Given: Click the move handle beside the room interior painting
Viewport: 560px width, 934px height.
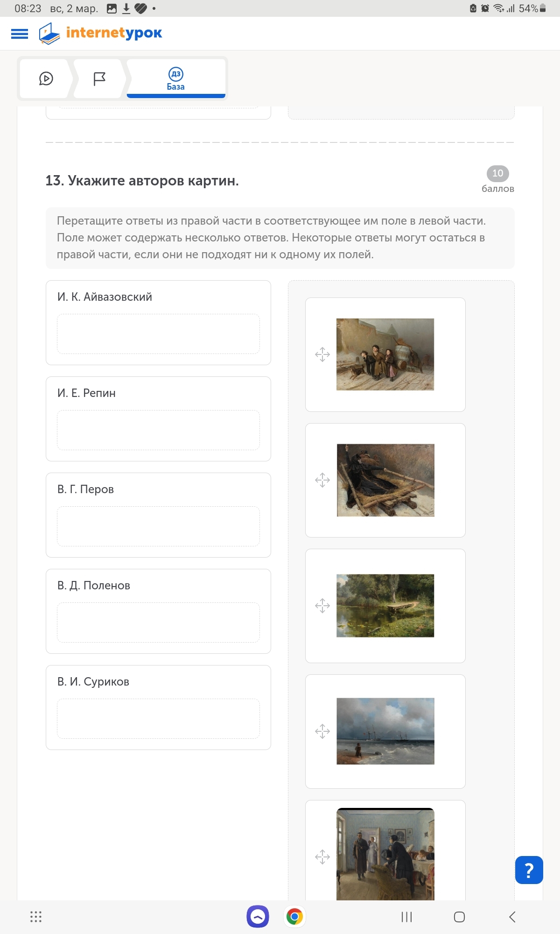Looking at the screenshot, I should pyautogui.click(x=322, y=857).
